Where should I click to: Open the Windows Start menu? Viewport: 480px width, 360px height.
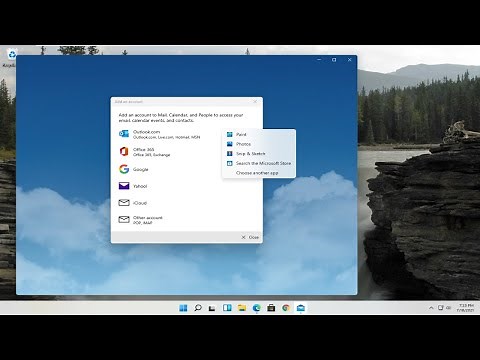183,308
